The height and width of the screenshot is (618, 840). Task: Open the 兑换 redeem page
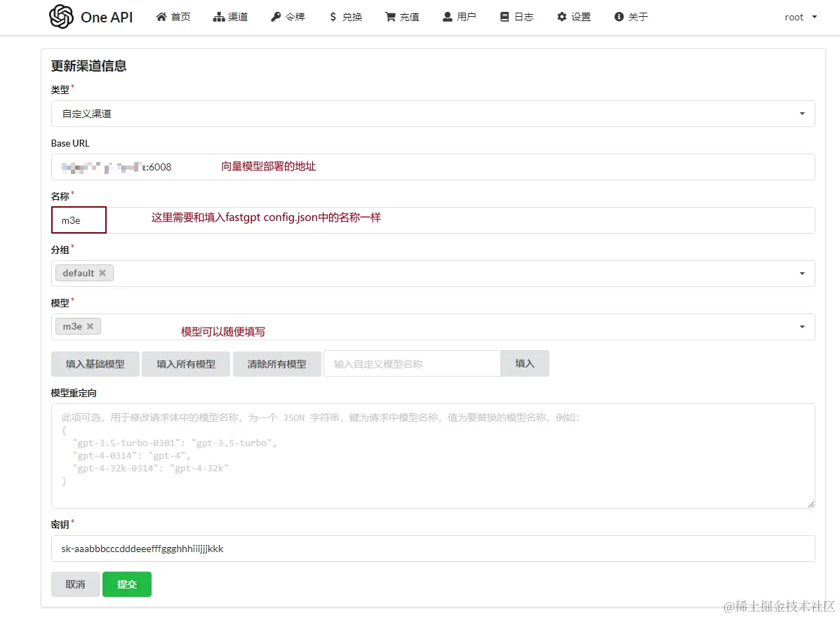(345, 17)
